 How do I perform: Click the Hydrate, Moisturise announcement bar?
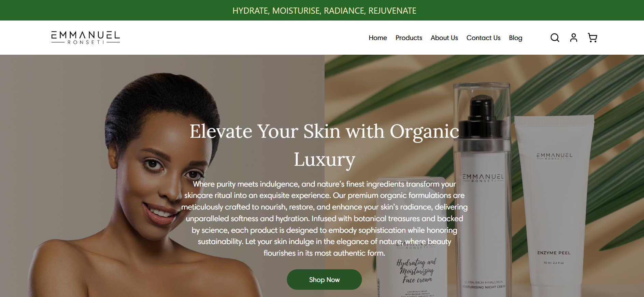[322, 10]
